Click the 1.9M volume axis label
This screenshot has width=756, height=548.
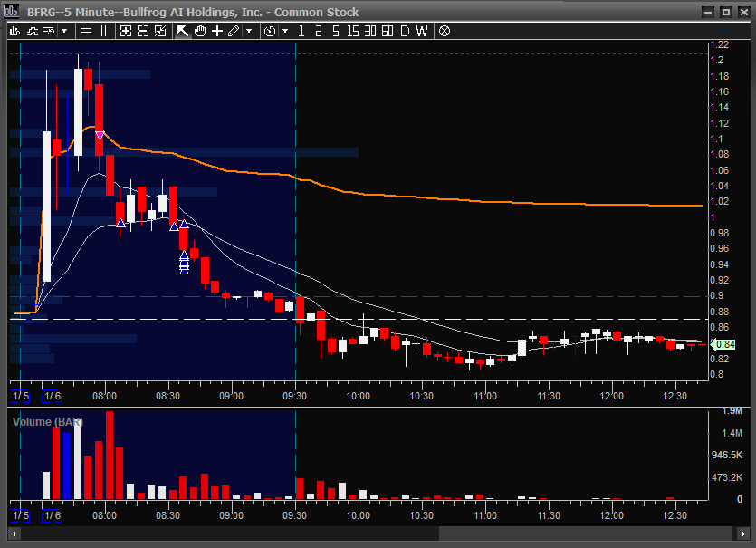point(732,411)
